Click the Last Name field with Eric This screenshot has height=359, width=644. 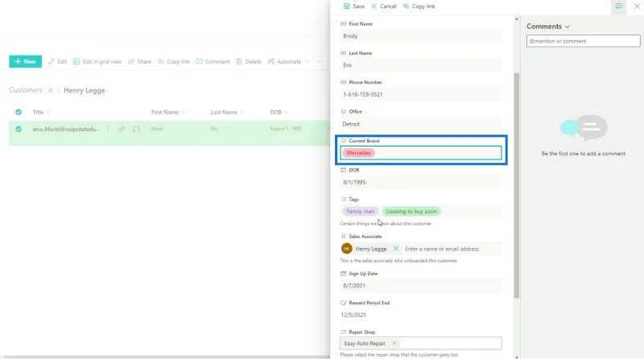(x=421, y=65)
